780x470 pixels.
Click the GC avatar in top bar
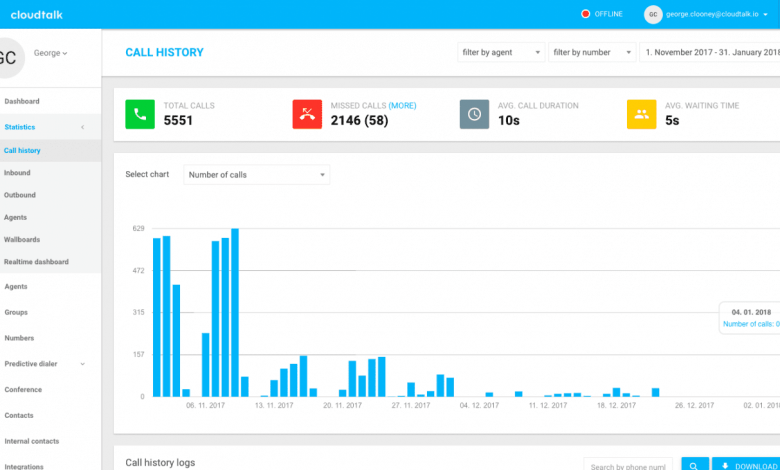pyautogui.click(x=653, y=14)
